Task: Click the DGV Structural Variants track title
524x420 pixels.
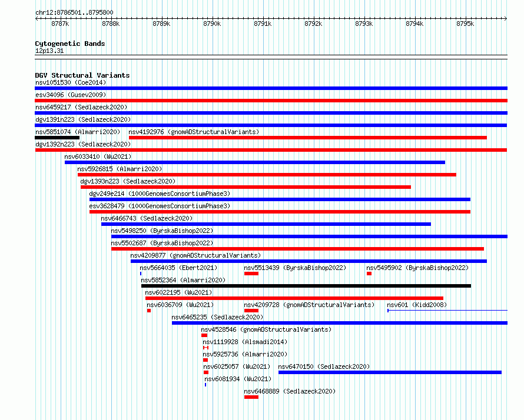Action: (x=82, y=75)
